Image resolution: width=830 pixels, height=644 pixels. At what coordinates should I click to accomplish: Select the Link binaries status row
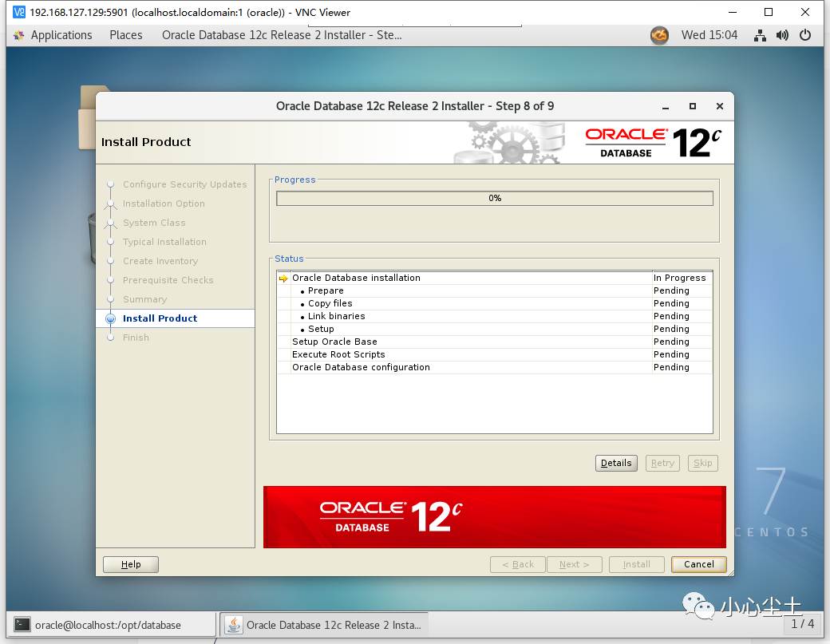tap(494, 316)
